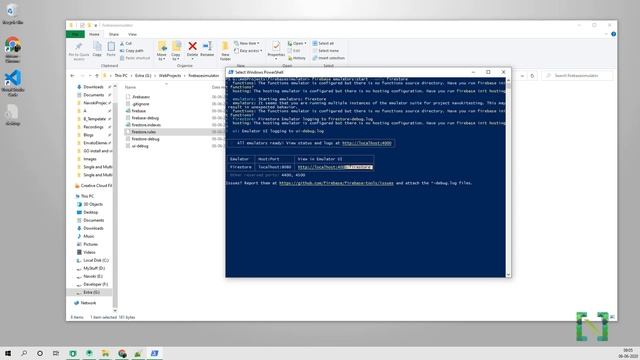Screen dimensions: 640x360
Task: Click the Explorer Refresh button
Action: [532, 76]
